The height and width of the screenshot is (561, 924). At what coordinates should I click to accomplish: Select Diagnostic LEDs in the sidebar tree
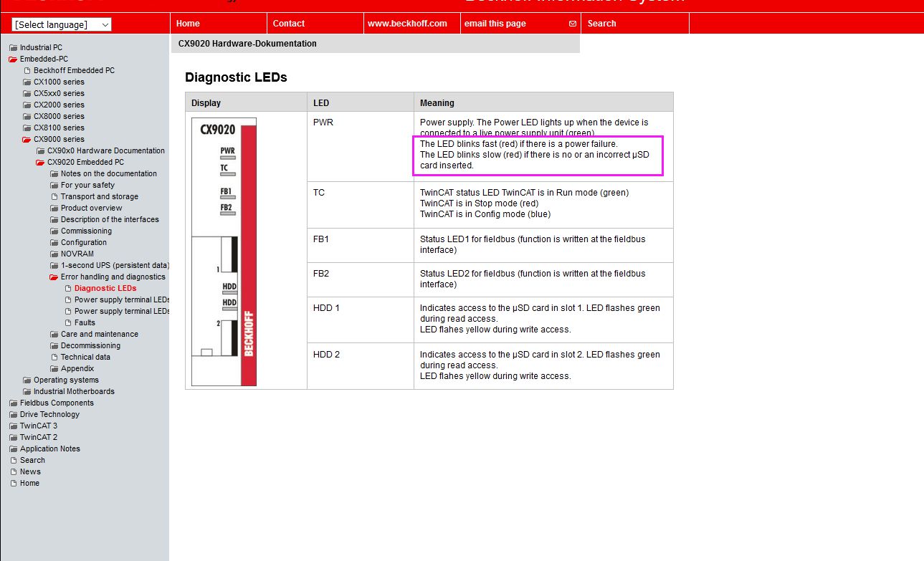tap(105, 289)
